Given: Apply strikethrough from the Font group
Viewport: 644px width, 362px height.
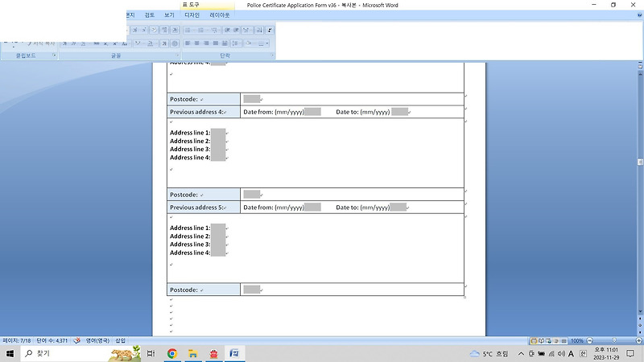Looking at the screenshot, I should click(x=96, y=43).
